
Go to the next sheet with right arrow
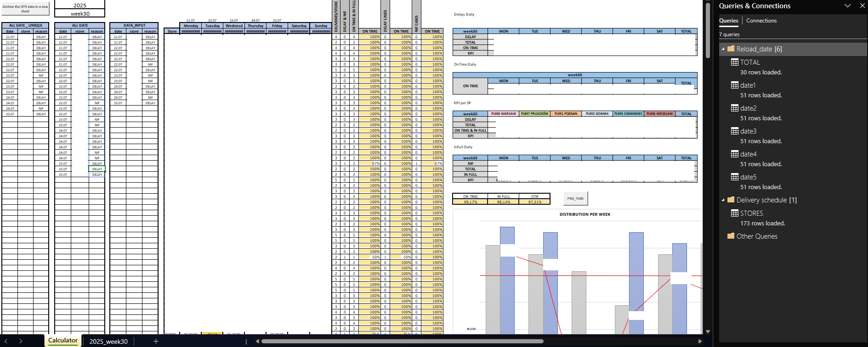point(21,341)
